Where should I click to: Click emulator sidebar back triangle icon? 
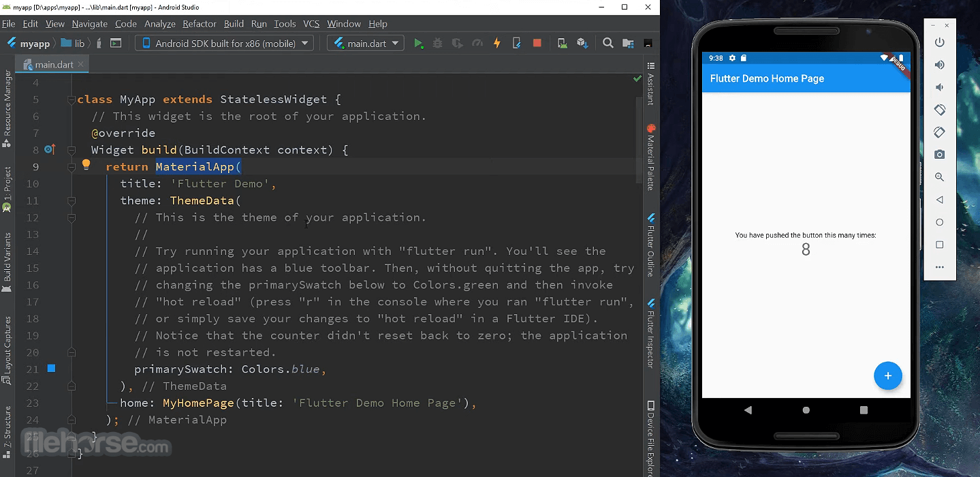click(940, 200)
